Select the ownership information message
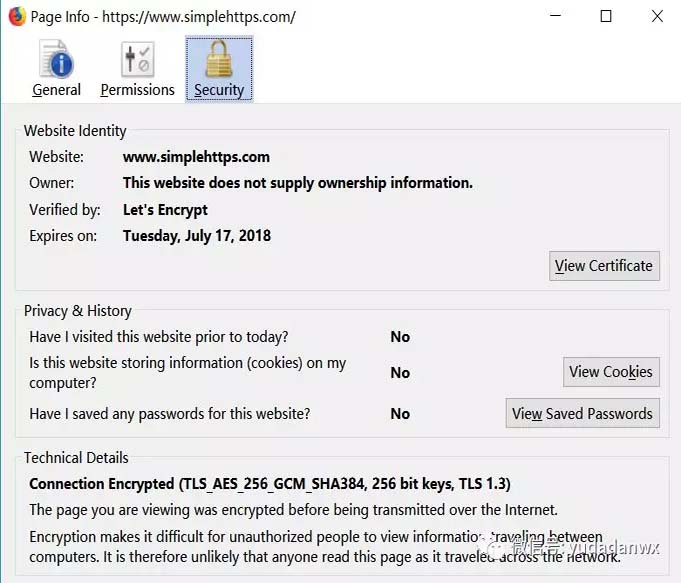This screenshot has width=681, height=583. tap(298, 183)
